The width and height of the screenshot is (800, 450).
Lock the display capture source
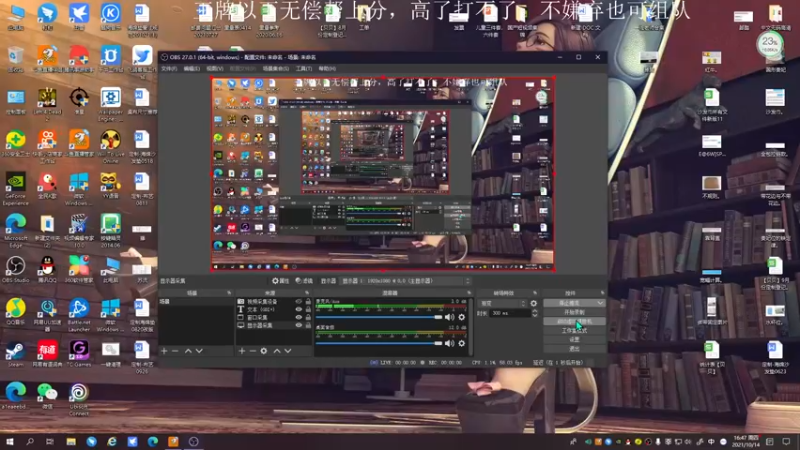(308, 325)
